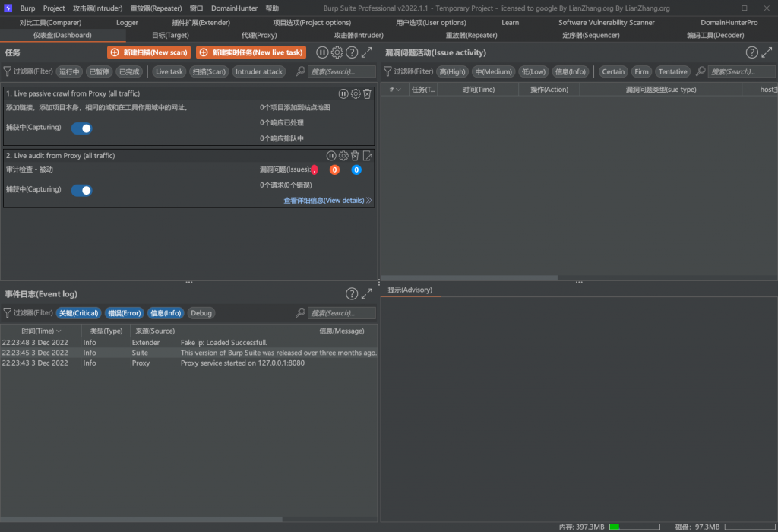Pause all tasks in the Tasks header

(x=322, y=52)
